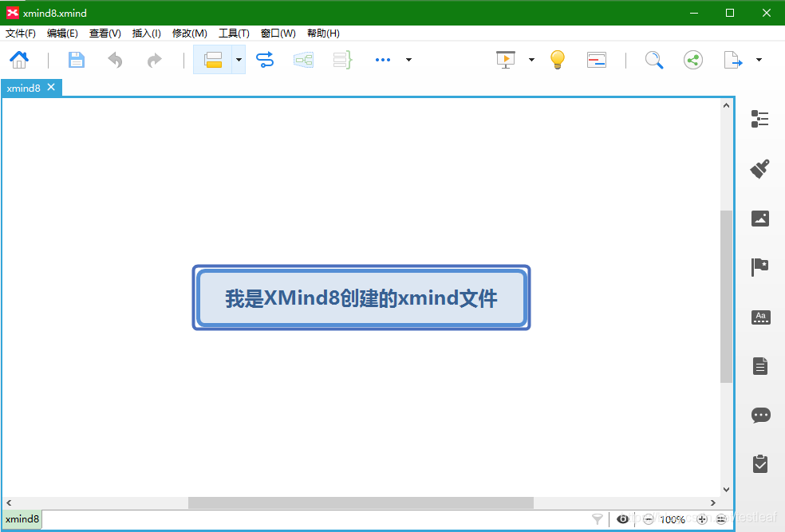Zoom out with minus button

649,519
